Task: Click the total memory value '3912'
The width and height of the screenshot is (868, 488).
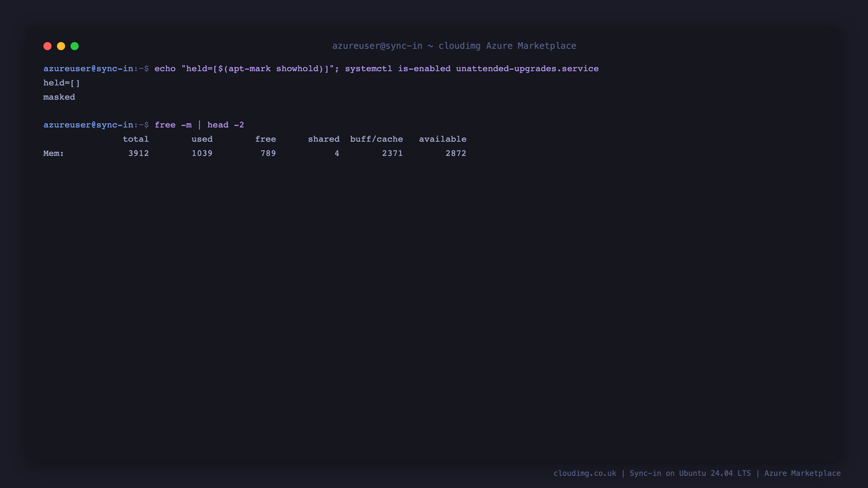Action: pyautogui.click(x=138, y=153)
